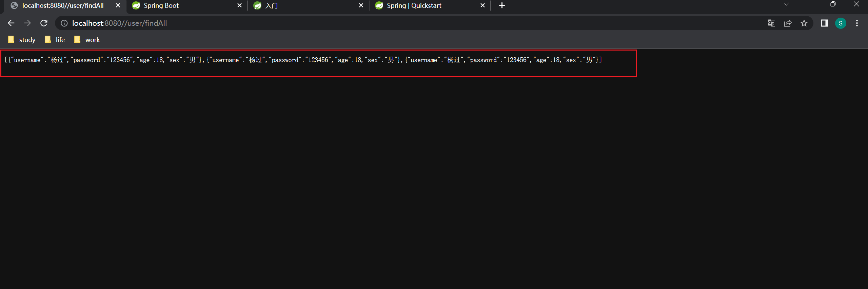Open the life bookmarks folder

[55, 40]
